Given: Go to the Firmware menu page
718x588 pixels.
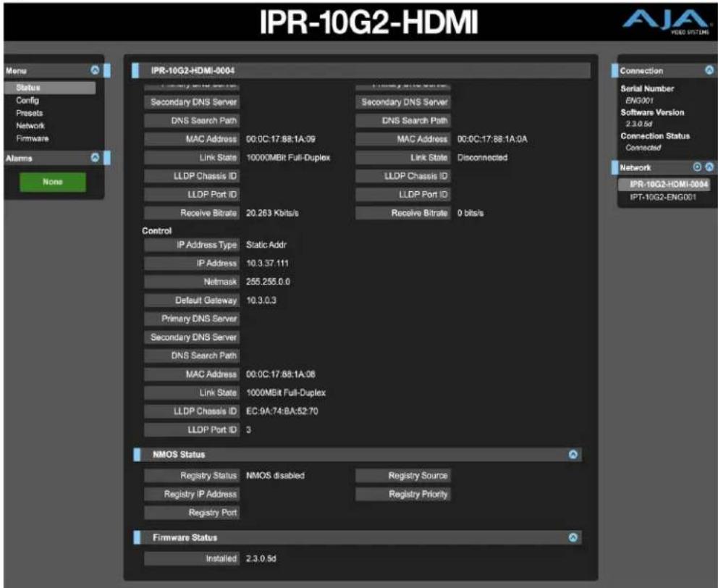Looking at the screenshot, I should click(32, 138).
